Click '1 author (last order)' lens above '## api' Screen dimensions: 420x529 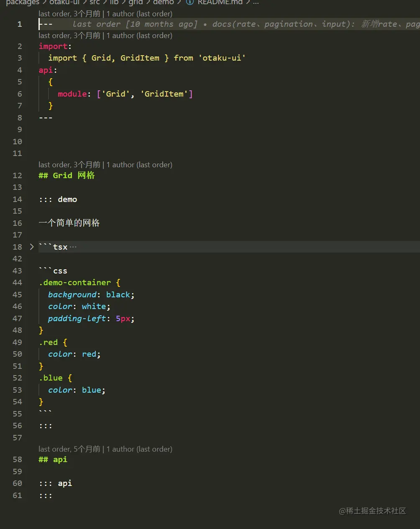tap(139, 449)
